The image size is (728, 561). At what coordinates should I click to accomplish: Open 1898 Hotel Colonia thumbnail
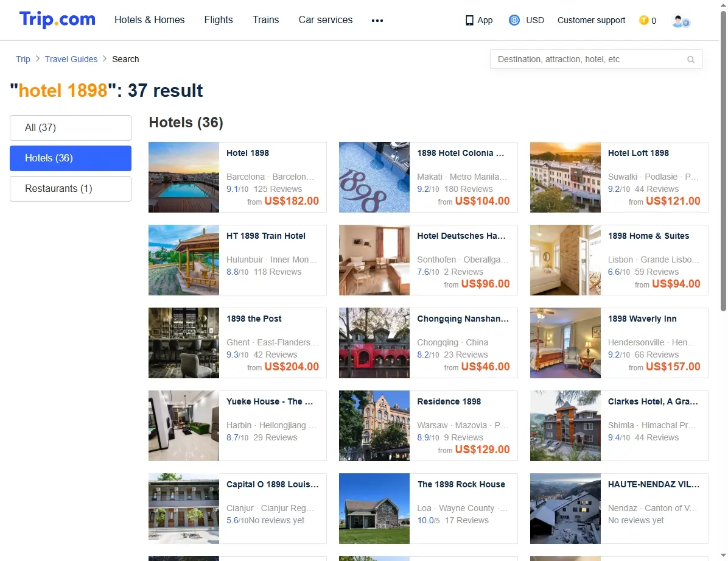click(374, 177)
